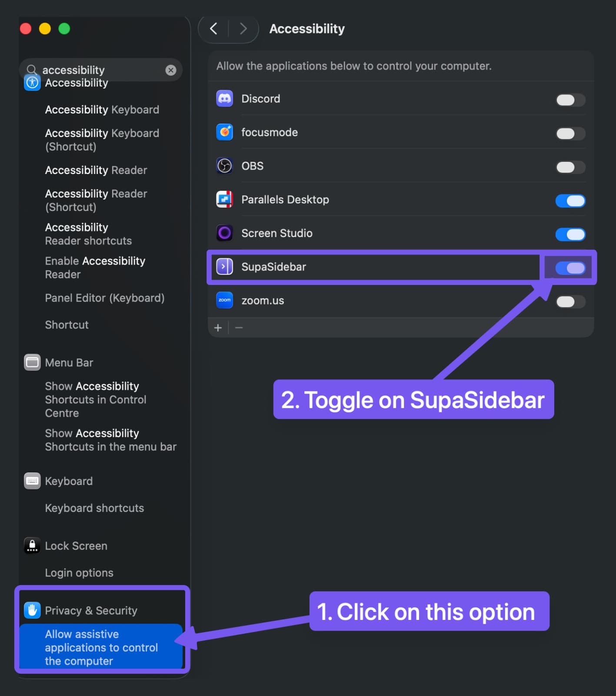Toggle the focusmode switch on
This screenshot has width=616, height=696.
(x=570, y=134)
